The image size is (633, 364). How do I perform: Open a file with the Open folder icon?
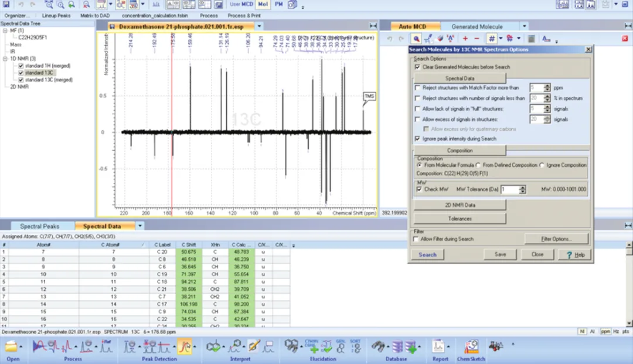11,346
